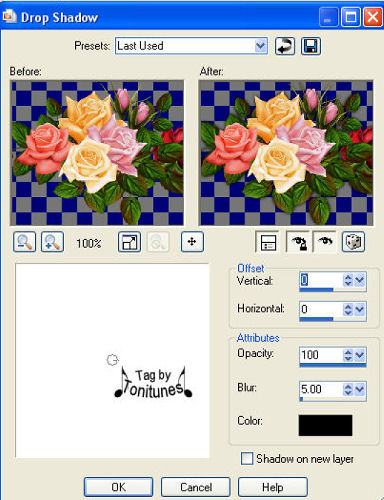Expand the Blur slider dropdown
384x500 pixels.
coord(359,389)
